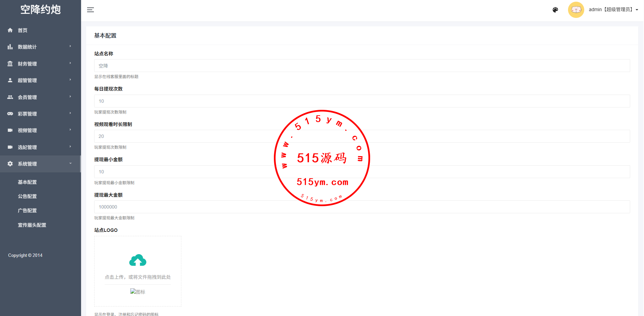Open the admin account dropdown caret
The height and width of the screenshot is (316, 644).
point(637,10)
